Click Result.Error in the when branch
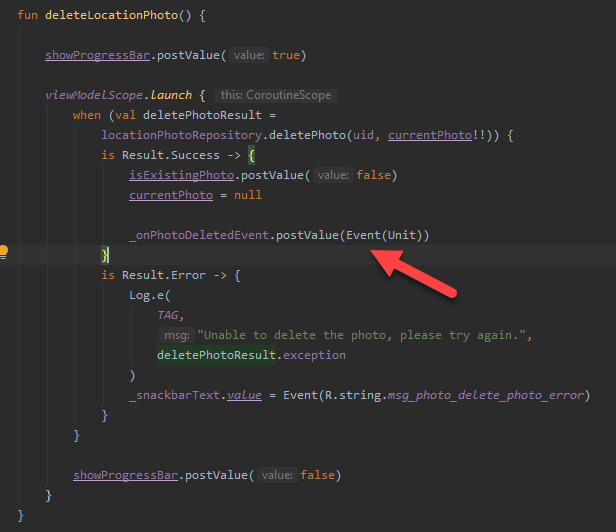Screen dimensions: 616x532 click(x=163, y=275)
